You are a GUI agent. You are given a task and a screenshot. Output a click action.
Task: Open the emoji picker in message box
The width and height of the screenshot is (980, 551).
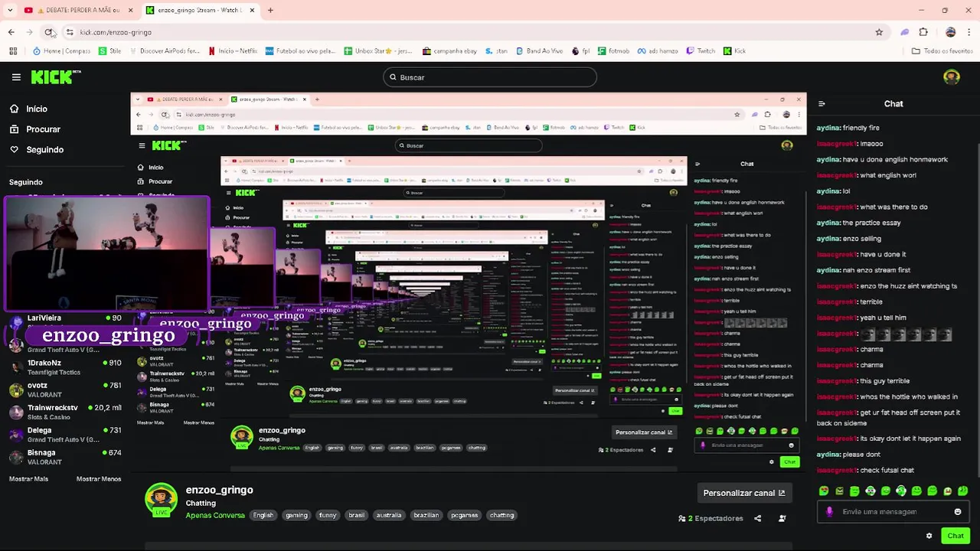click(958, 512)
